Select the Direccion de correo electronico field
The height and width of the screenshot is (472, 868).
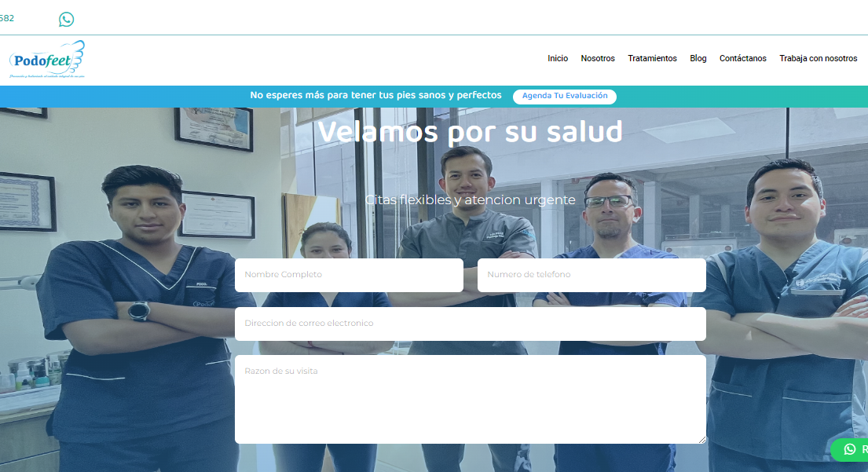470,324
